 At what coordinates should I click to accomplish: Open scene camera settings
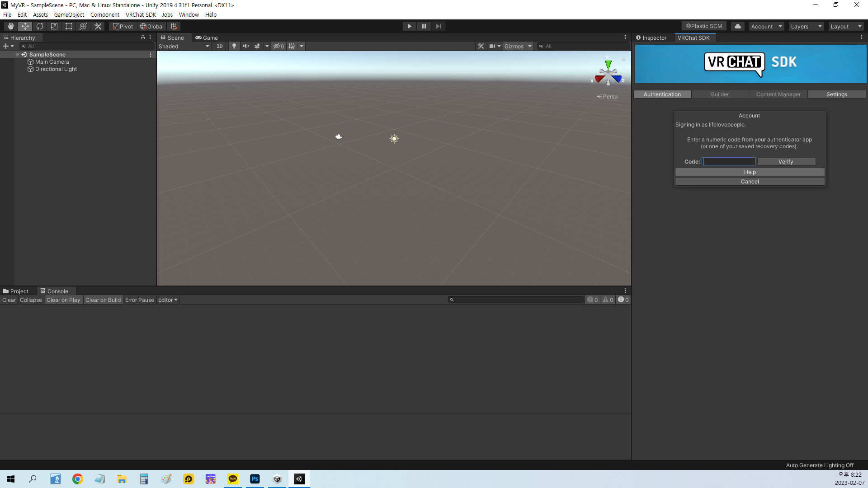coord(495,46)
